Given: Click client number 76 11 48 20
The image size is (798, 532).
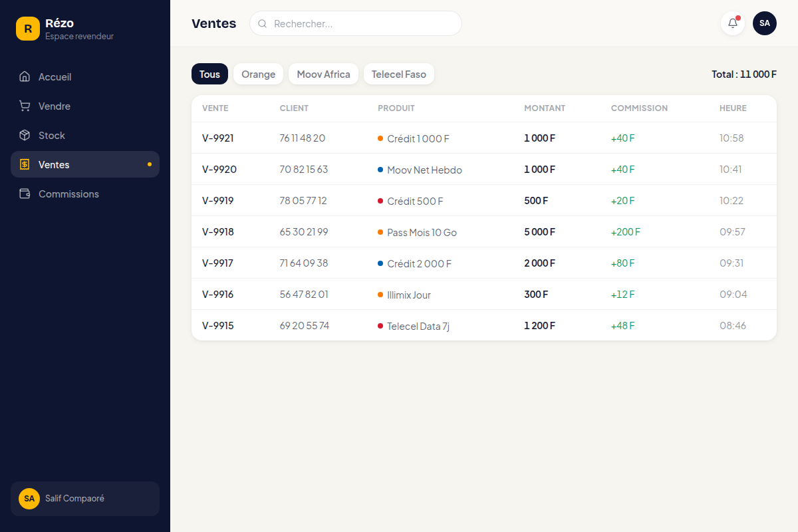Looking at the screenshot, I should click(303, 138).
